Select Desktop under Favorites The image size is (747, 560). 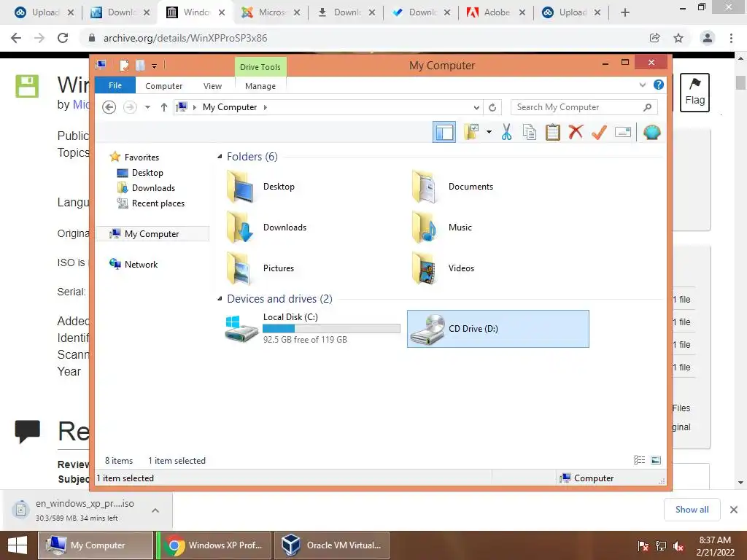[x=147, y=172]
